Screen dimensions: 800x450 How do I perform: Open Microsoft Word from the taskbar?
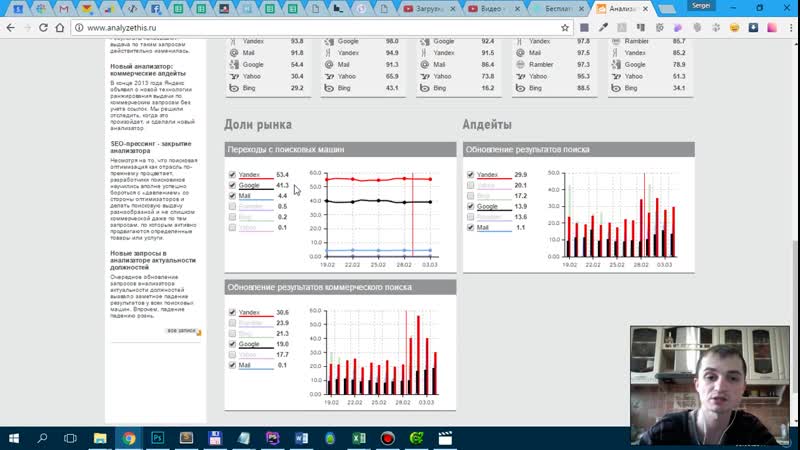point(301,438)
